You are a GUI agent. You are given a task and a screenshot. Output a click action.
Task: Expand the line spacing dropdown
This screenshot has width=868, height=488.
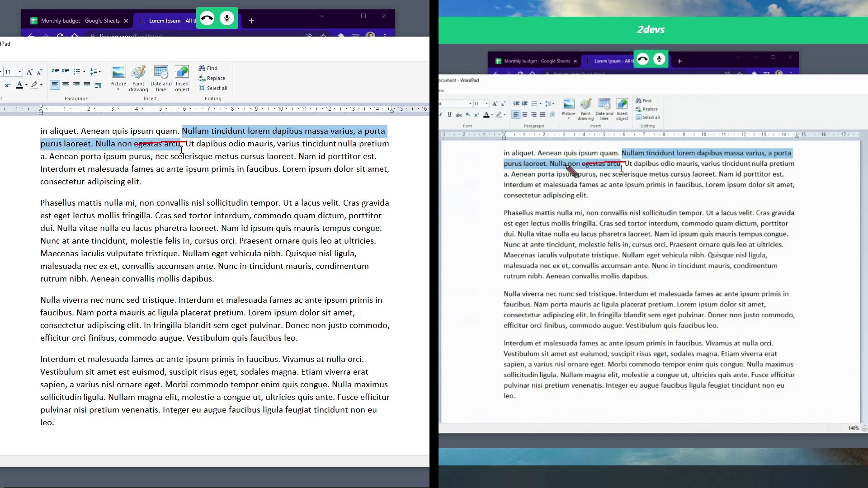(99, 72)
